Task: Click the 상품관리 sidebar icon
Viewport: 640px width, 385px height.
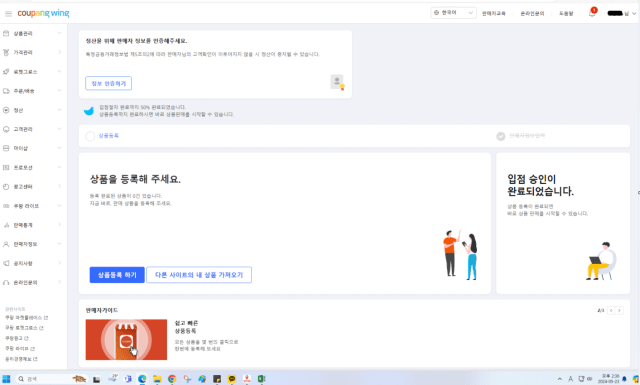Action: pos(6,33)
